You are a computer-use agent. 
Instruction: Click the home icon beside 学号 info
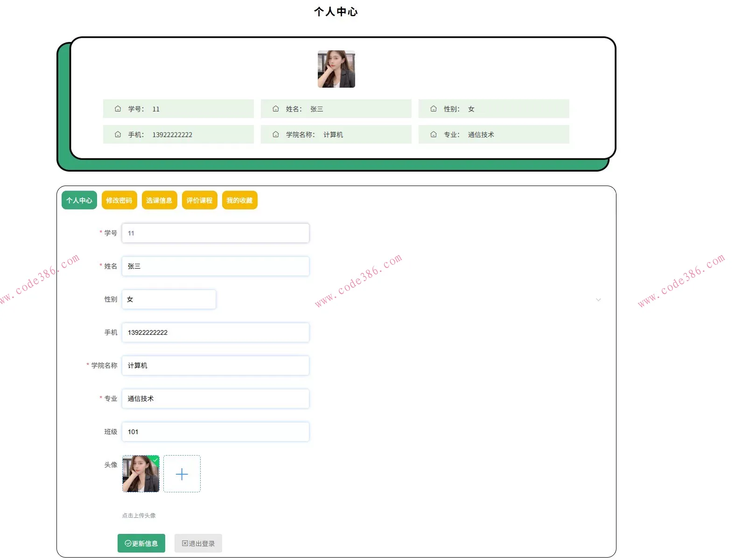[118, 109]
